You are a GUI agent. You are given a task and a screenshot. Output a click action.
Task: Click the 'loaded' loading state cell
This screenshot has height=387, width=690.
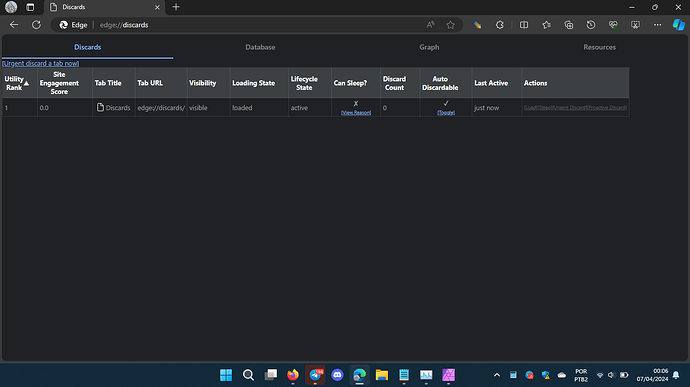[259, 107]
